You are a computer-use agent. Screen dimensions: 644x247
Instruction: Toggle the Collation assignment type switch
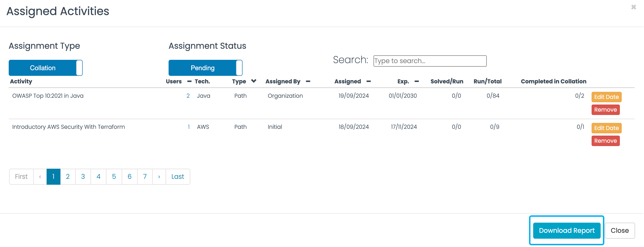point(46,68)
